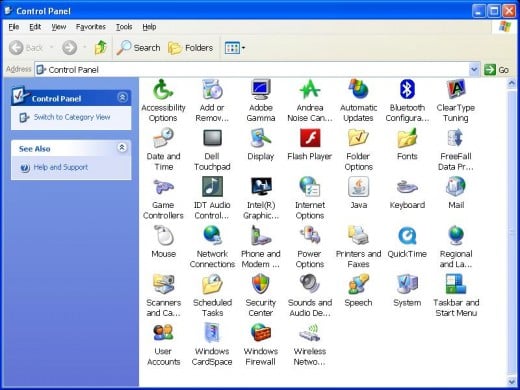Open the System icon
Image resolution: width=520 pixels, height=390 pixels.
(407, 284)
